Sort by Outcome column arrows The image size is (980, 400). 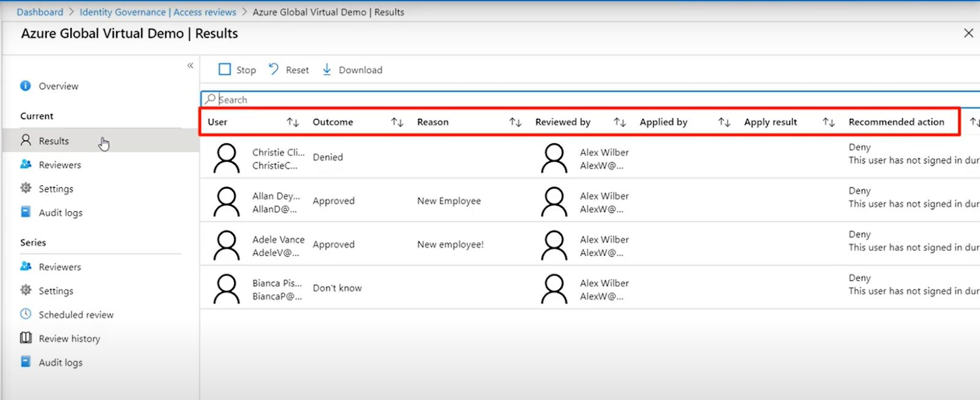pos(397,122)
